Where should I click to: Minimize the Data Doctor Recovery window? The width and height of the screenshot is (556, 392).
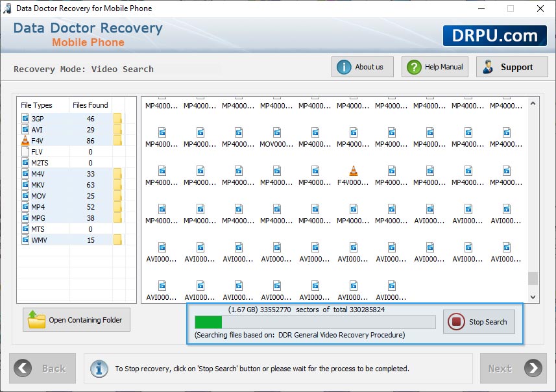point(481,8)
